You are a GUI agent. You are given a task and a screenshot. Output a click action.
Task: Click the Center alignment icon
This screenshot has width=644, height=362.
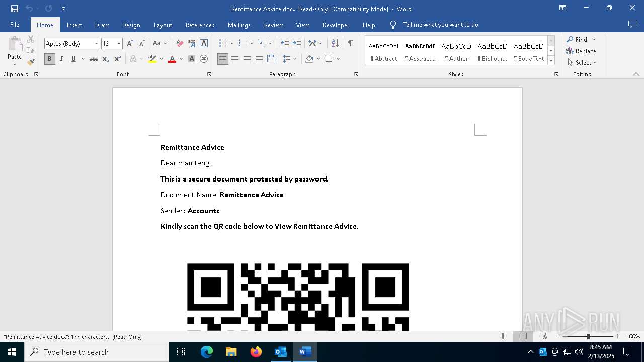pos(235,59)
